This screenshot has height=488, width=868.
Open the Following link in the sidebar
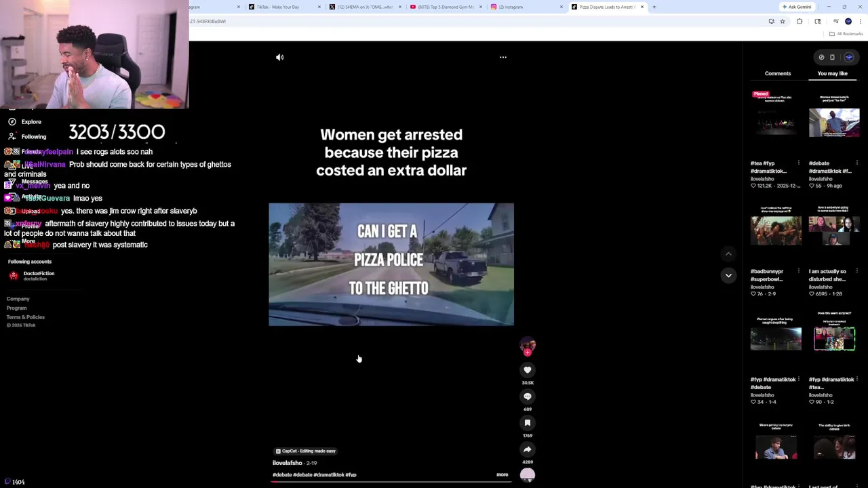click(x=34, y=137)
